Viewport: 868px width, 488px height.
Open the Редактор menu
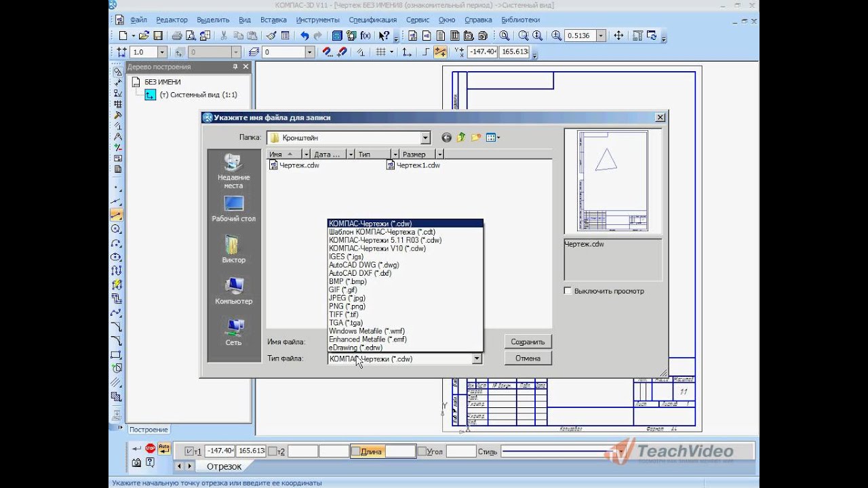pos(171,20)
